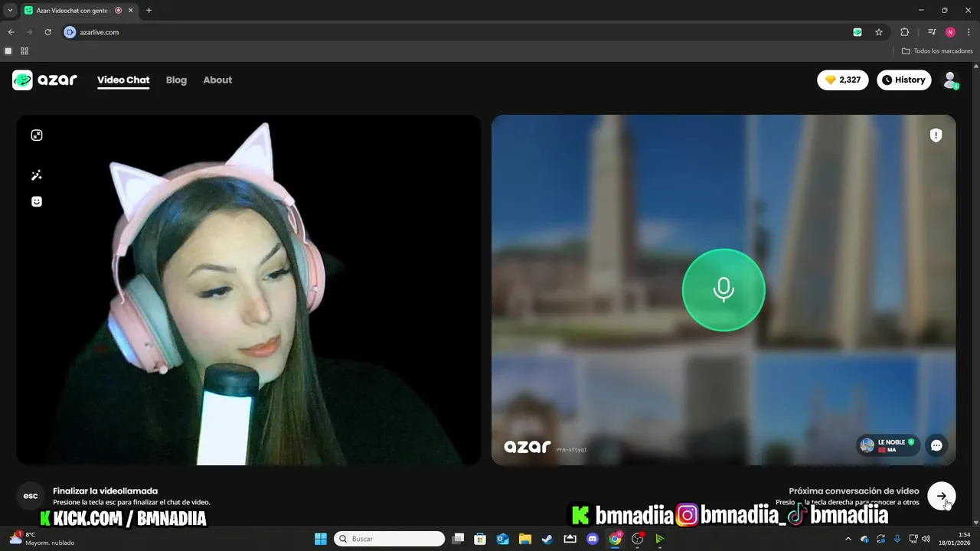Go back in browser
980x551 pixels.
click(x=11, y=32)
